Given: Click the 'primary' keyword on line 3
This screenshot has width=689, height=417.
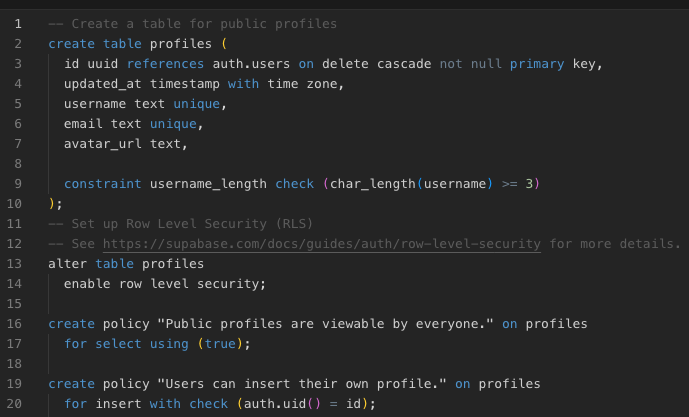Looking at the screenshot, I should pos(537,64).
